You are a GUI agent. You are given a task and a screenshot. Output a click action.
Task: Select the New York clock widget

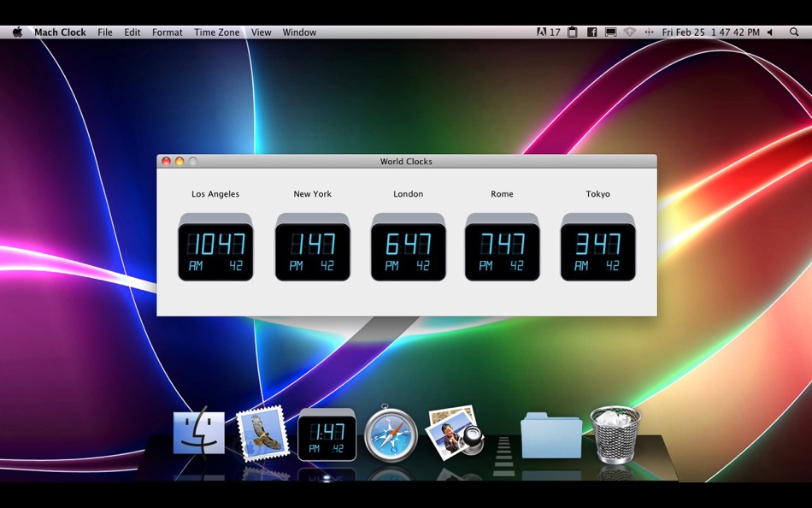(x=312, y=247)
